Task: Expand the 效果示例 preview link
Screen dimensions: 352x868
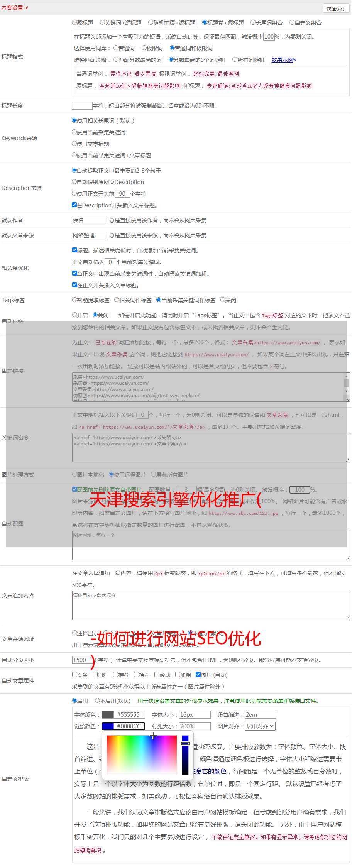Action: (x=284, y=60)
